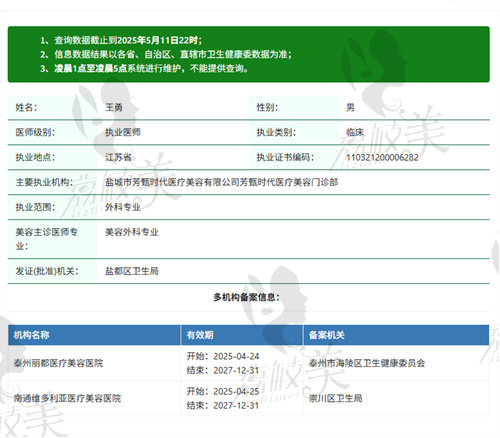Click the name value 王勇

(x=114, y=107)
